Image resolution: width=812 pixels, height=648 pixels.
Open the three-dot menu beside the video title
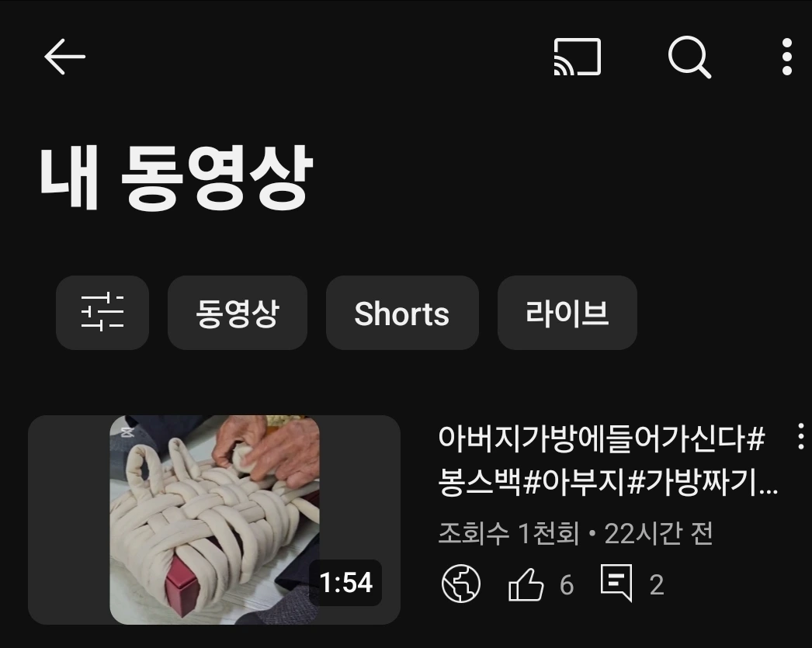pos(800,436)
